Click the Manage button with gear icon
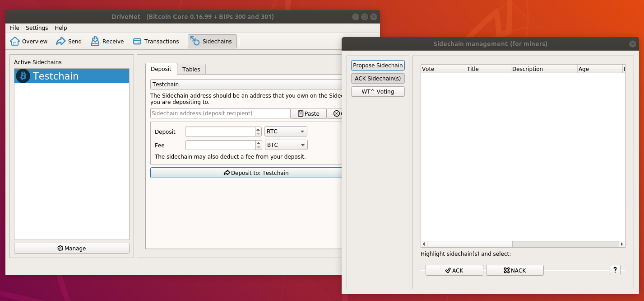Image resolution: width=644 pixels, height=301 pixels. click(72, 248)
